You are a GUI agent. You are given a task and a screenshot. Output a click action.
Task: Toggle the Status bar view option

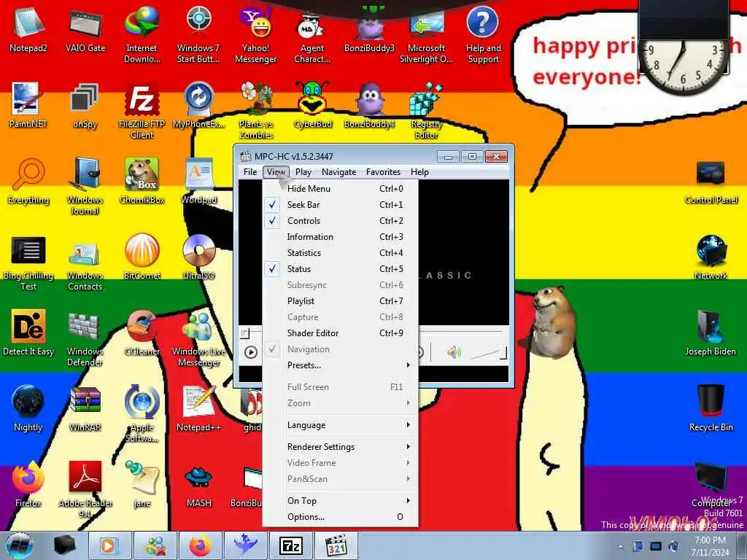pyautogui.click(x=340, y=269)
